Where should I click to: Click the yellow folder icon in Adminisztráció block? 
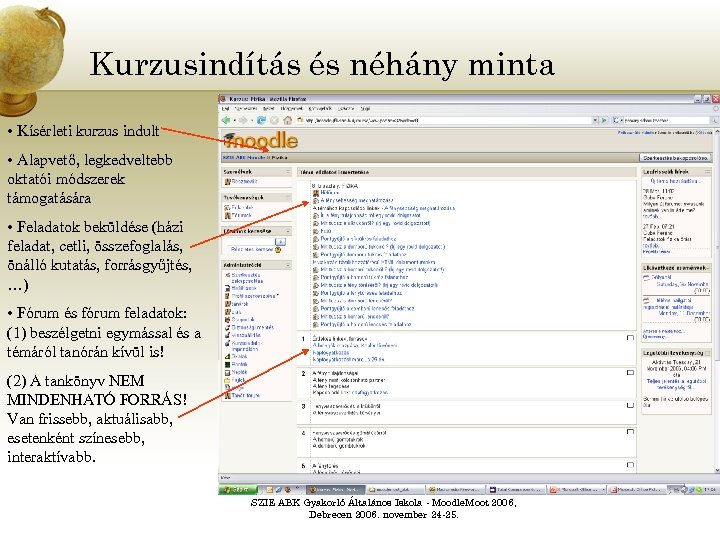[227, 380]
